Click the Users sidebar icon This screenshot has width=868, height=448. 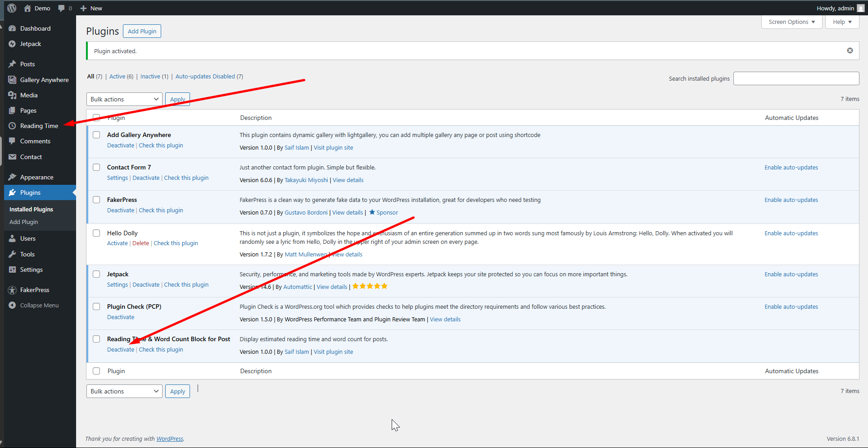[x=12, y=238]
